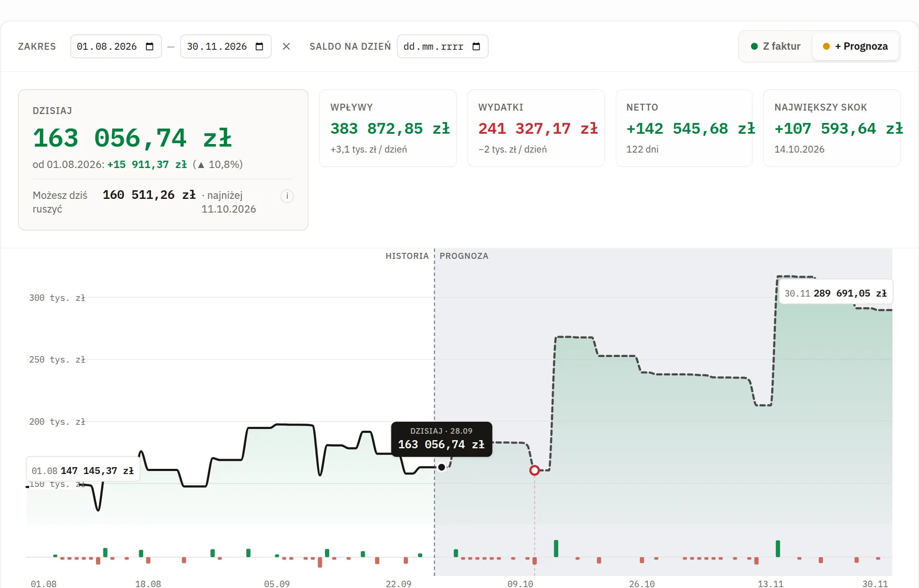Click the tall green inflow bar near 14.10
The height and width of the screenshot is (588, 919).
pyautogui.click(x=556, y=549)
